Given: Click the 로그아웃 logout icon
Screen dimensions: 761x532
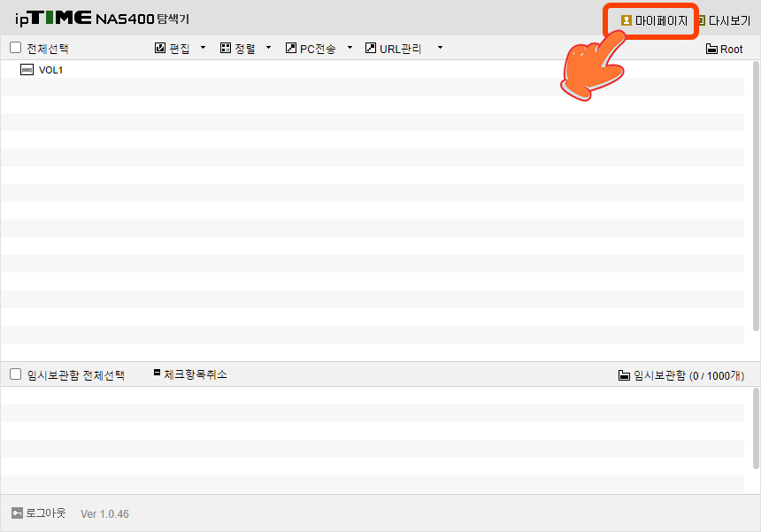Looking at the screenshot, I should (x=17, y=513).
